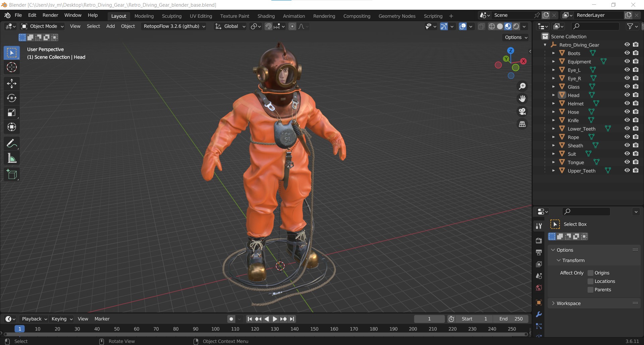Image resolution: width=644 pixels, height=345 pixels.
Task: Enable Affect Only Locations checkbox
Action: click(590, 281)
